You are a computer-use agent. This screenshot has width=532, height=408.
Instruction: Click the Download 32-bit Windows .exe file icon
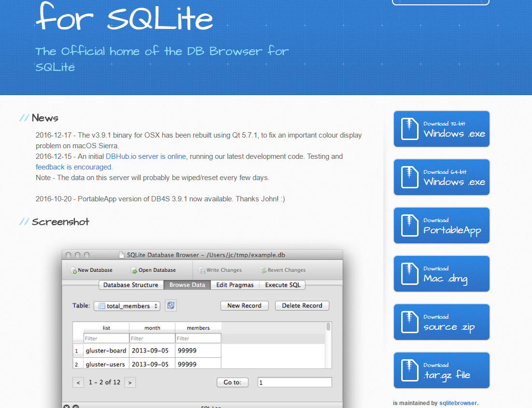pyautogui.click(x=409, y=129)
